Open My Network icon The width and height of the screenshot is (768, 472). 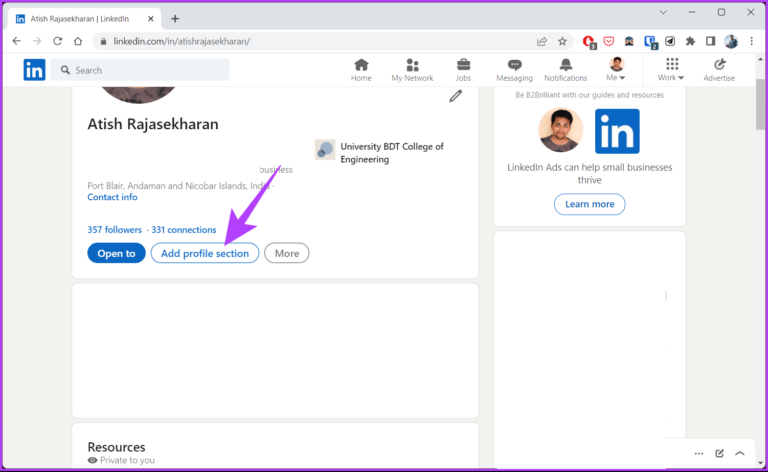point(412,70)
